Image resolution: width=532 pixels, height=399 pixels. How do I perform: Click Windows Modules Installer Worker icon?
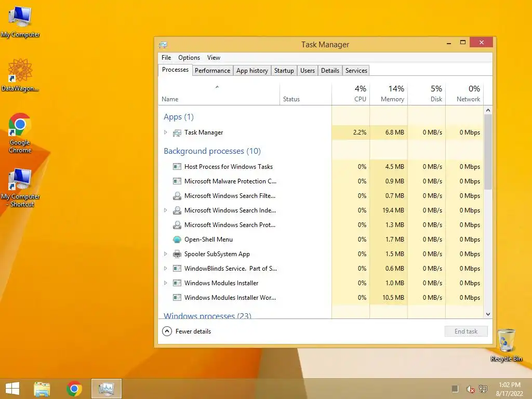177,298
